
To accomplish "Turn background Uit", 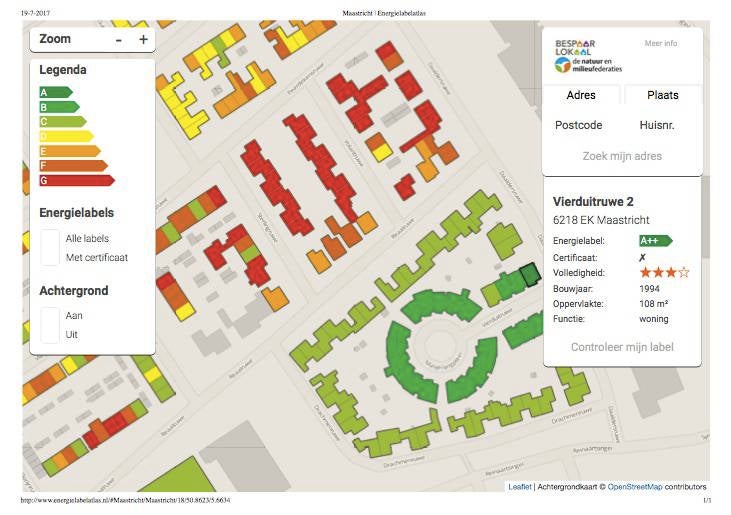I will click(x=71, y=334).
